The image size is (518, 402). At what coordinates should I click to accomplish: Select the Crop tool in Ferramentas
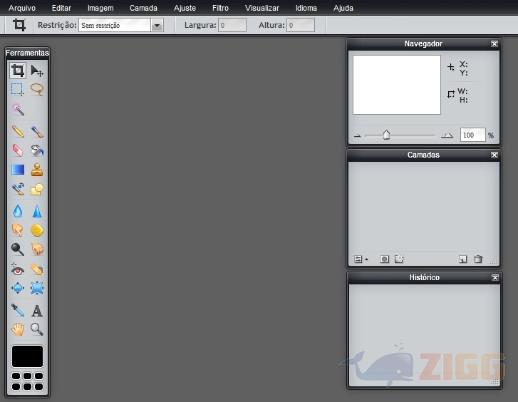pos(18,71)
